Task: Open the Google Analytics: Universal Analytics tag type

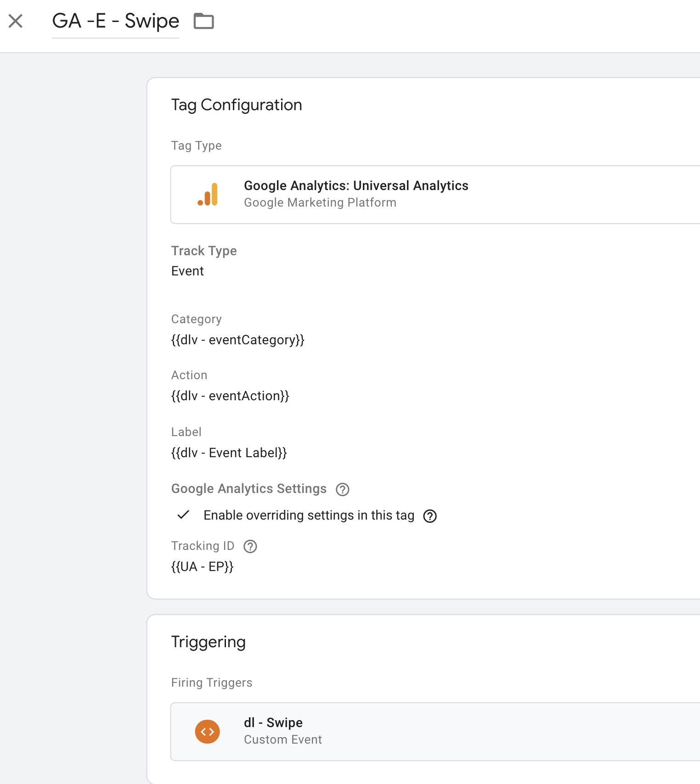Action: [x=435, y=195]
